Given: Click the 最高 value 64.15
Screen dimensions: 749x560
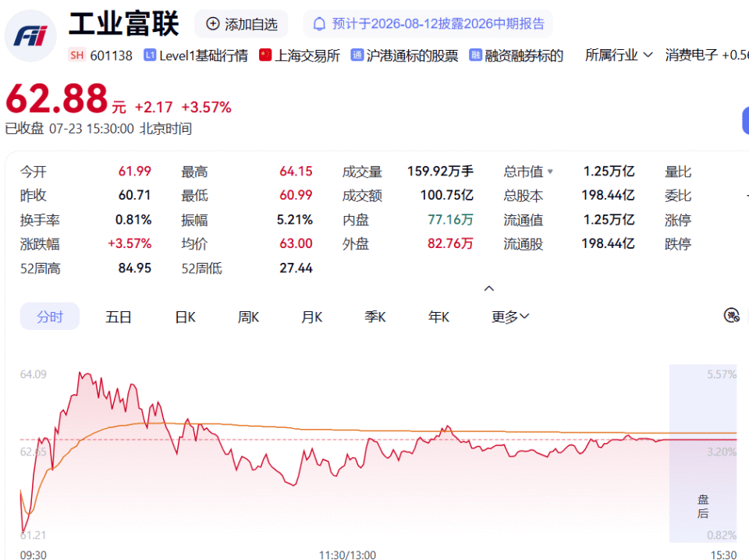Looking at the screenshot, I should point(296,172).
